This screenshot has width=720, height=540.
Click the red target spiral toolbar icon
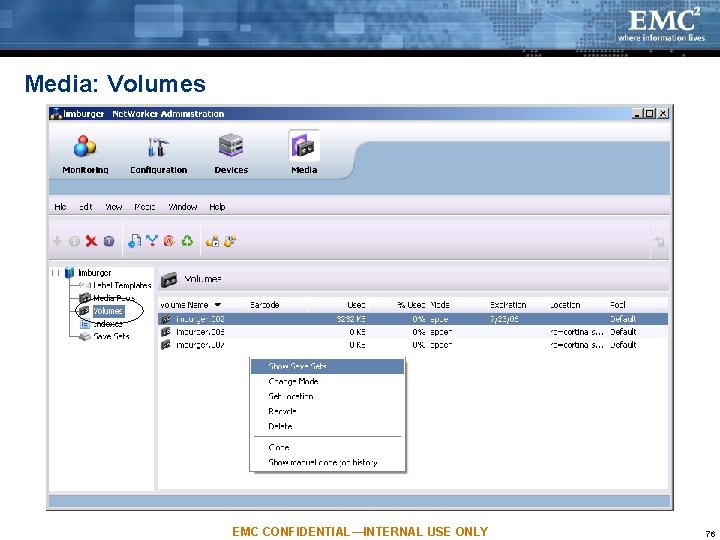pos(169,241)
